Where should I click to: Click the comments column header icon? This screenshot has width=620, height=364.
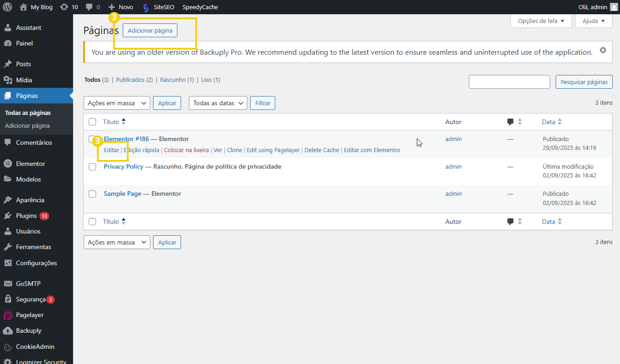(x=510, y=122)
